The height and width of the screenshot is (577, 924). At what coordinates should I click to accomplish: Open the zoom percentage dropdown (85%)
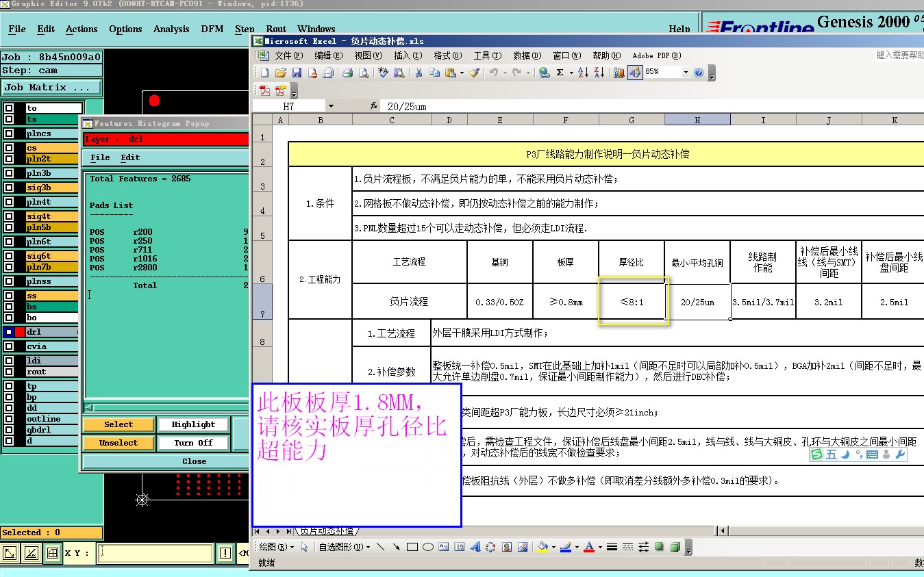tap(685, 73)
